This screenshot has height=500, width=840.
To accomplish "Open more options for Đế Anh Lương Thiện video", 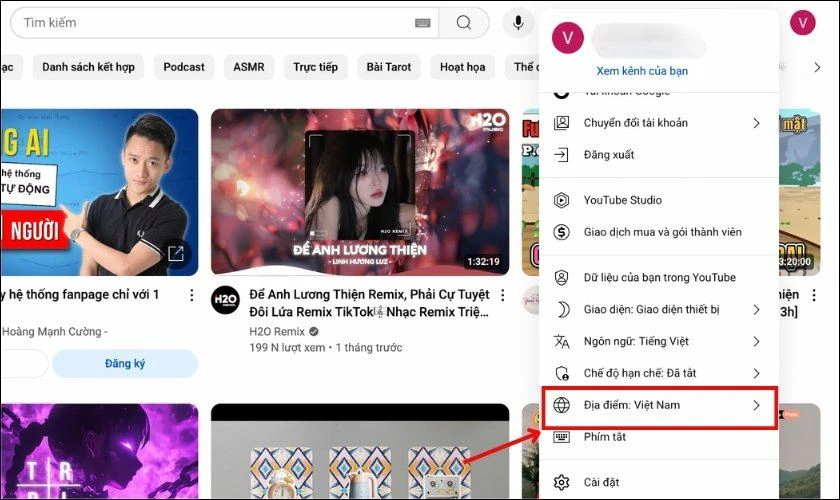I will point(502,295).
